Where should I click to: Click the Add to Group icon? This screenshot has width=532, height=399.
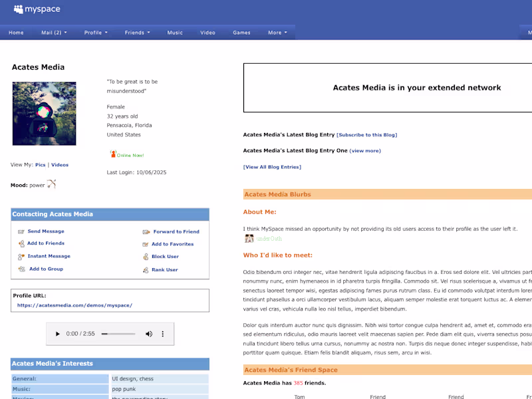click(x=22, y=269)
